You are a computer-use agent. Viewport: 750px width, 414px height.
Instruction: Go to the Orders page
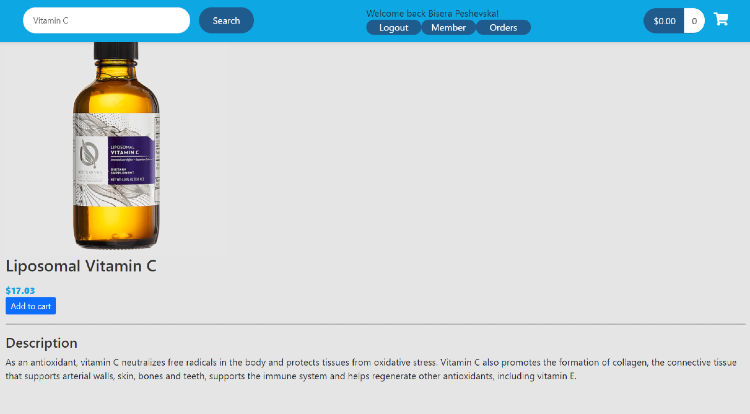[503, 28]
